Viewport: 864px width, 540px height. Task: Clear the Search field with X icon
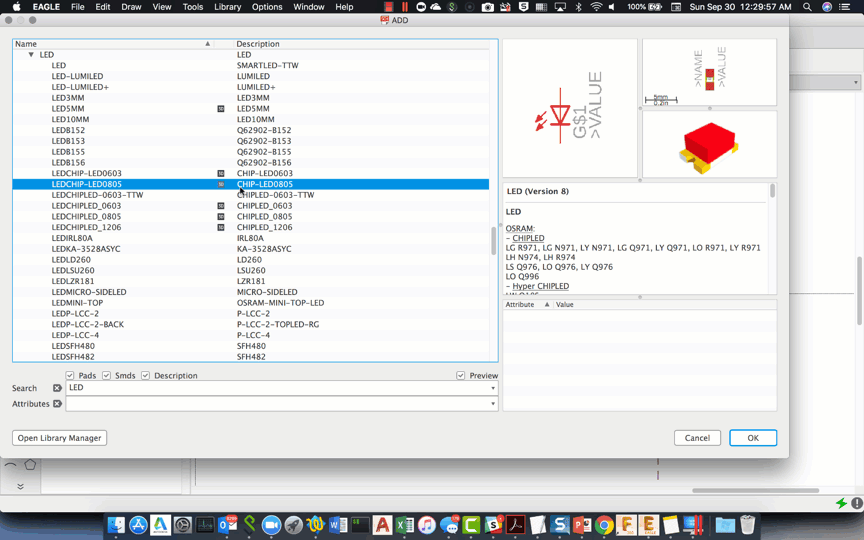57,388
